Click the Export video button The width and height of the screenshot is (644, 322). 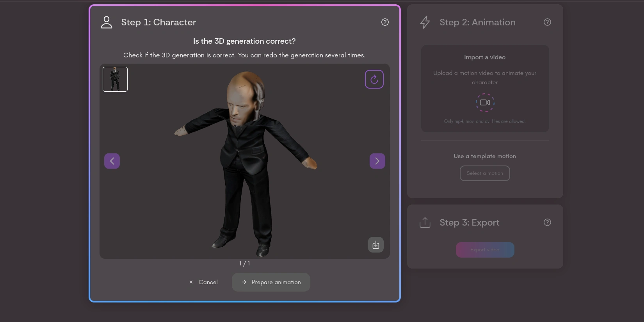(x=485, y=250)
